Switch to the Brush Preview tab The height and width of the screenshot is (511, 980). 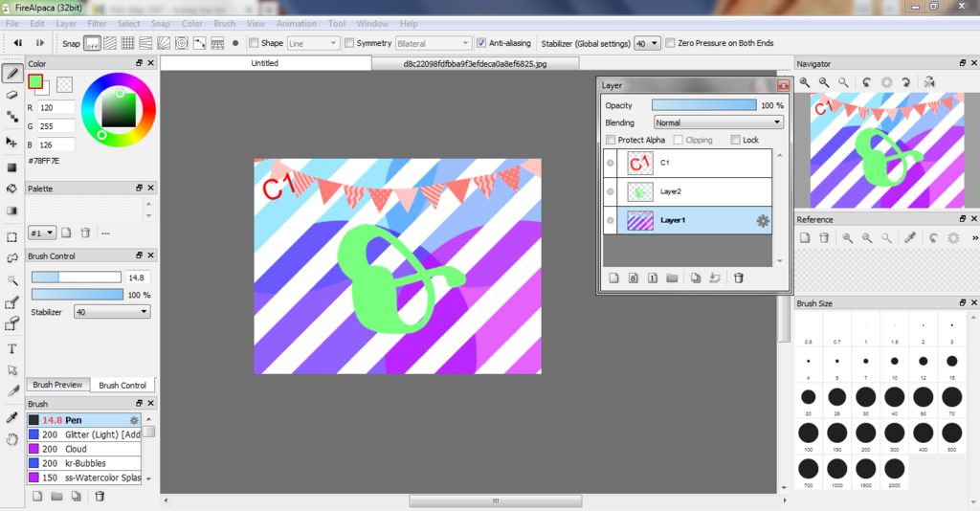(57, 385)
